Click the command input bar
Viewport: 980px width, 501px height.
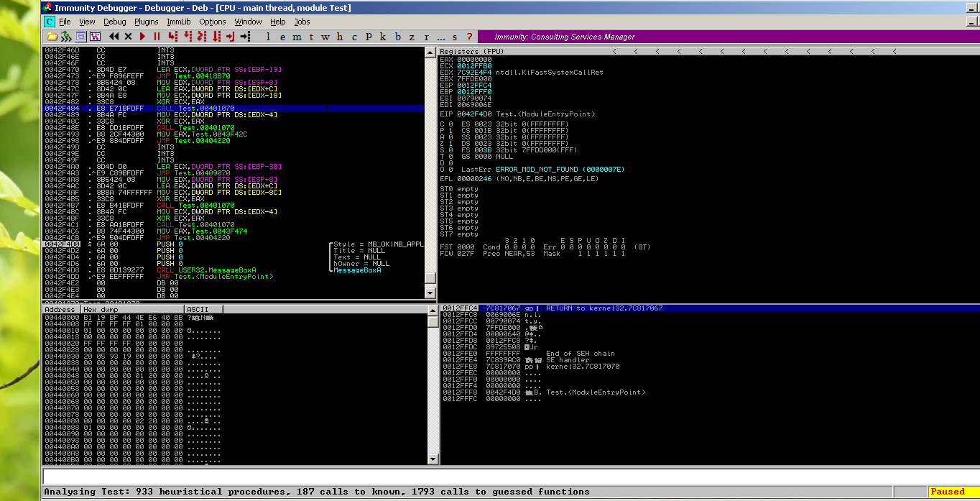[x=509, y=476]
